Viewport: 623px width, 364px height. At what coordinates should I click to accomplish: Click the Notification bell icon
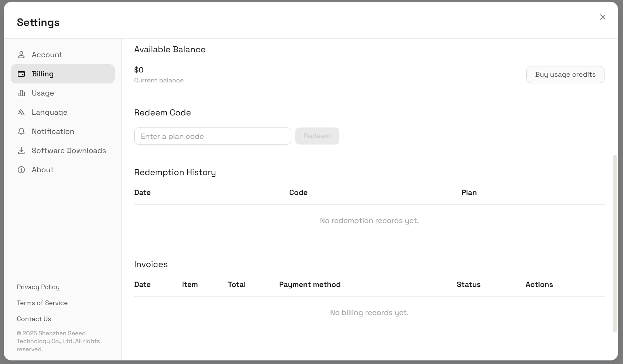21,131
